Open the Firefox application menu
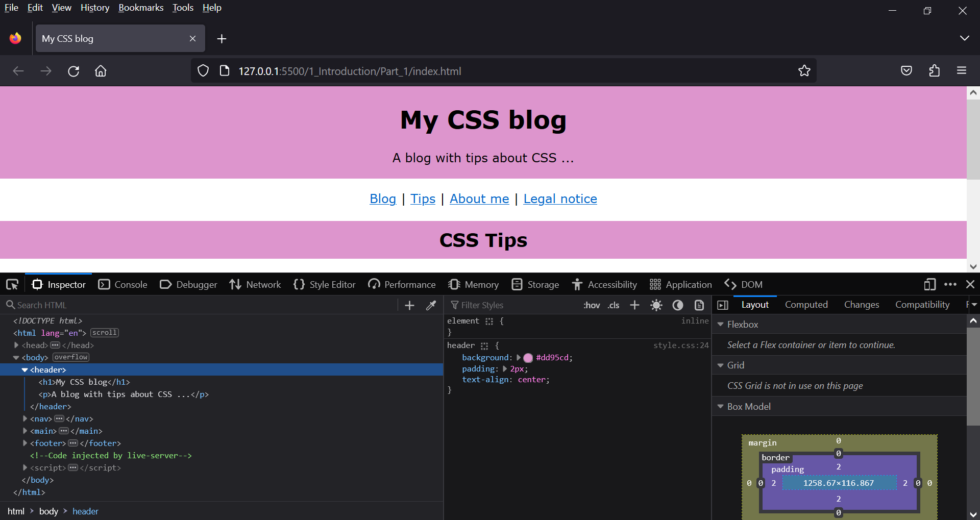 [962, 71]
